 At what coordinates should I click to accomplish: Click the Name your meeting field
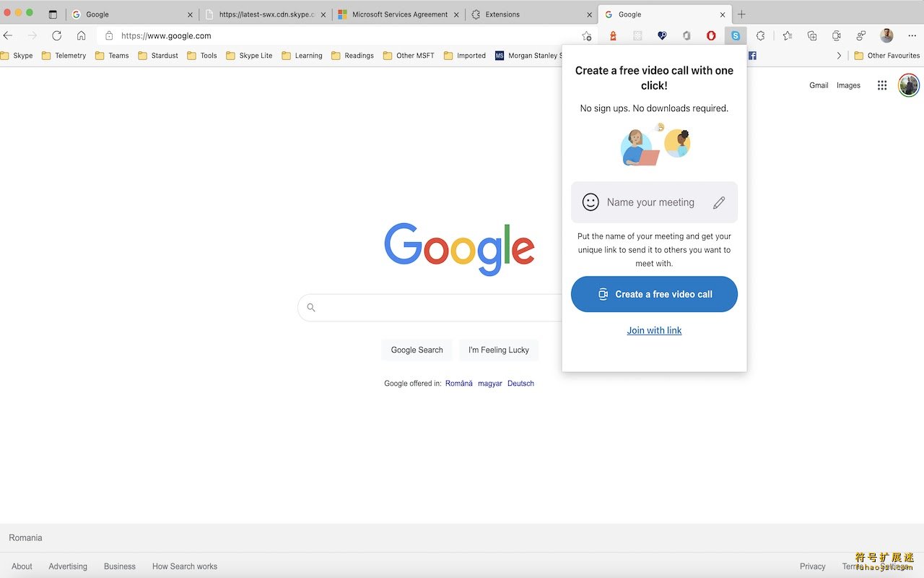coord(654,202)
